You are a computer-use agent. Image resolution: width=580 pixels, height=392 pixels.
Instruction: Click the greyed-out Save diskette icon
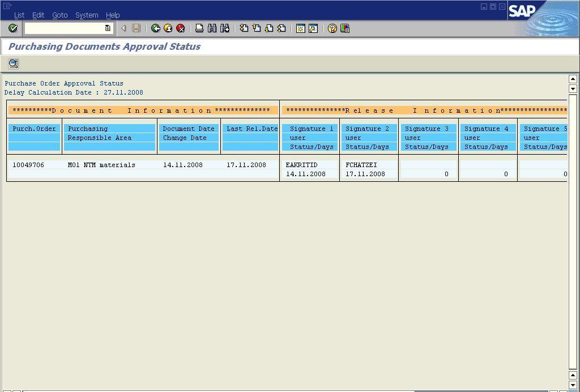pos(136,28)
